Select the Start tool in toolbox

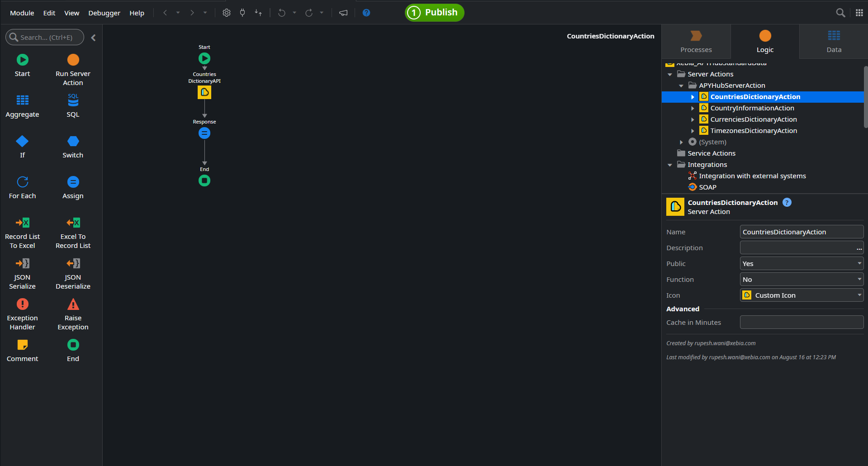tap(22, 65)
